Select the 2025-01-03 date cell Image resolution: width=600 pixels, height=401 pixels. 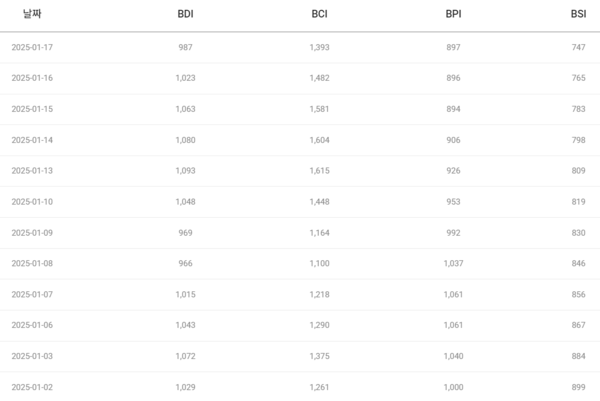(x=32, y=356)
